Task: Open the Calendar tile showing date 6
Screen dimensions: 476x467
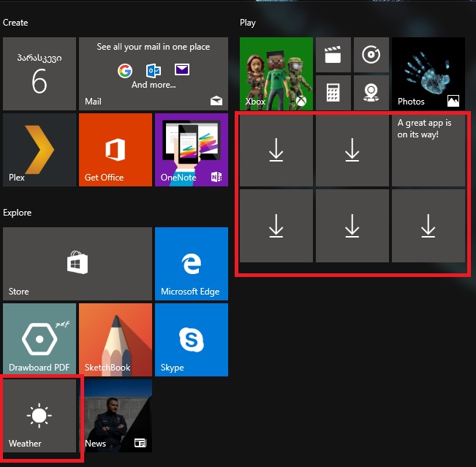Action: click(x=39, y=74)
